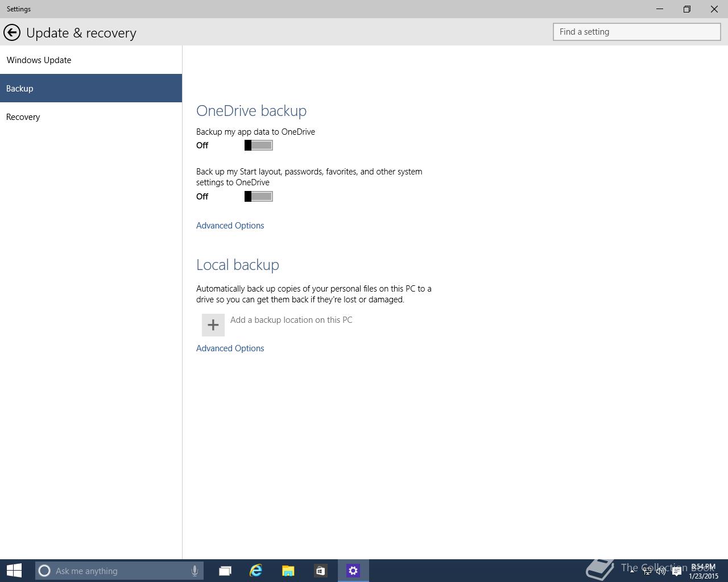Select Recovery in sidebar
The height and width of the screenshot is (582, 728).
pos(91,117)
